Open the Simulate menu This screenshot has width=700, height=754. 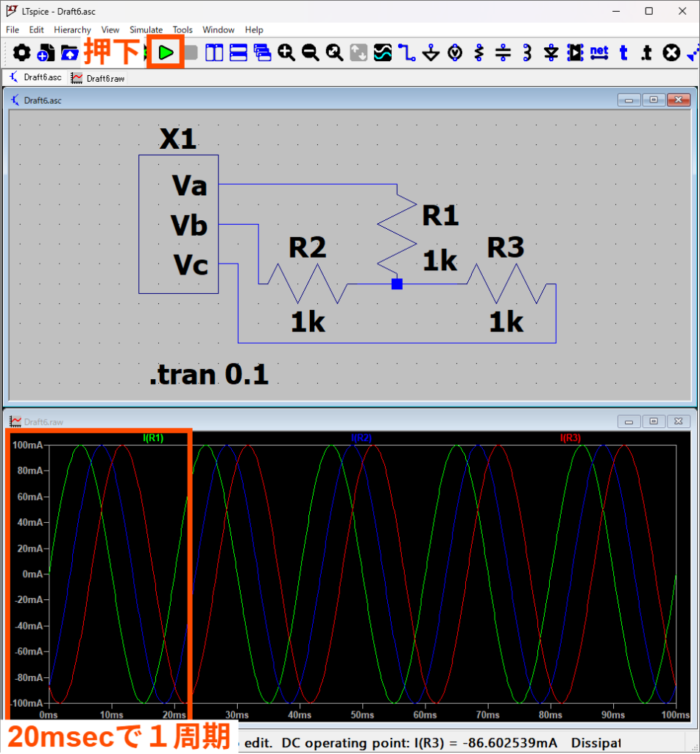pyautogui.click(x=146, y=30)
